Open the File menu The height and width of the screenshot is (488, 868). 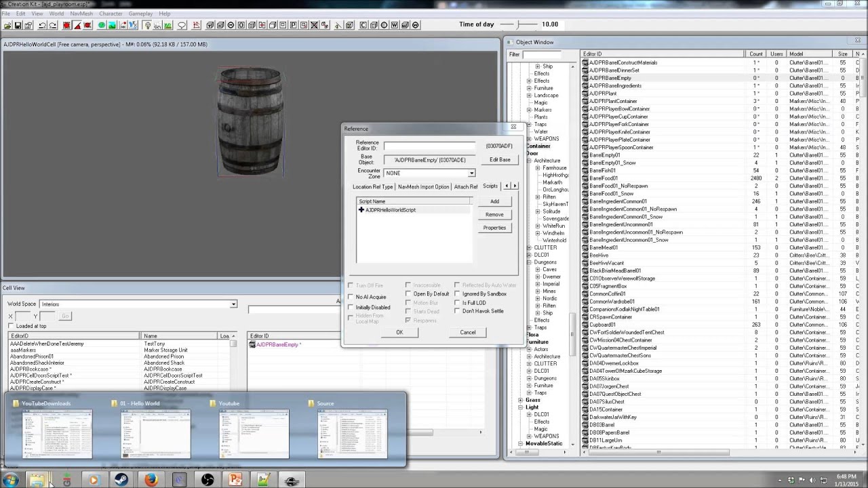(5, 14)
